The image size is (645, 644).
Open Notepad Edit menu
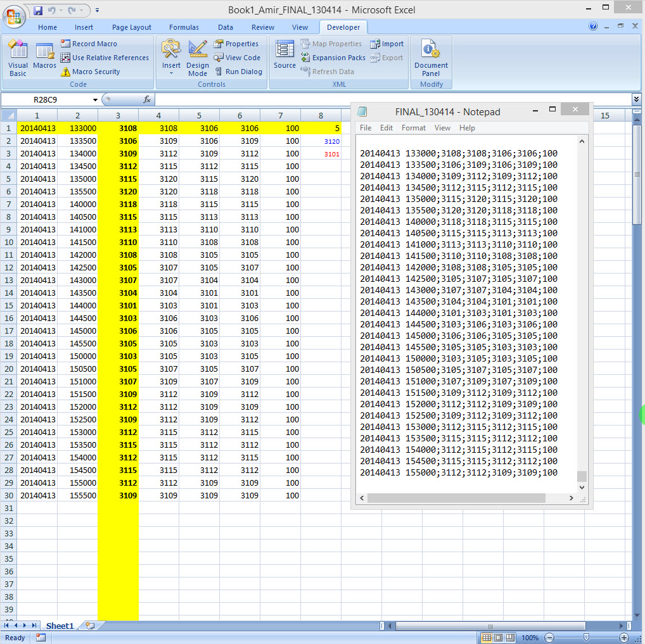386,128
